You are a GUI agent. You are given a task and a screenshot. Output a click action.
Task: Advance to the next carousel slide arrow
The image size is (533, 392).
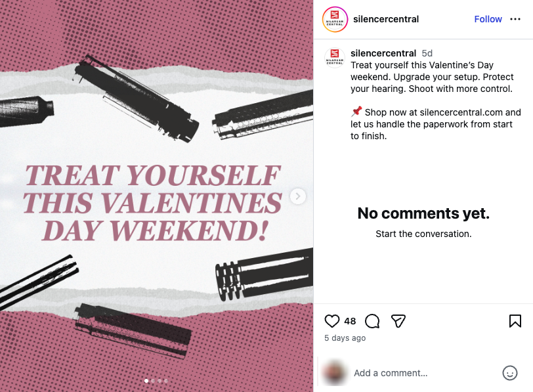(x=298, y=196)
